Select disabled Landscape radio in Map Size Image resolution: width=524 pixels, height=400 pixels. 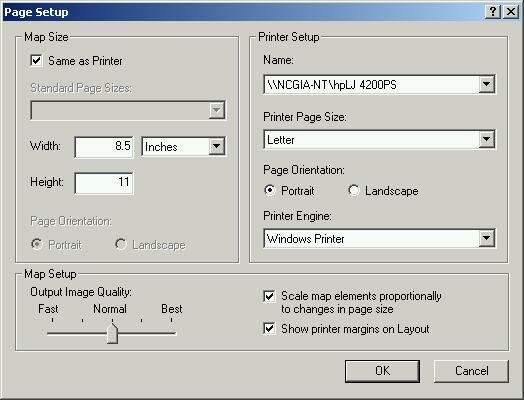coord(121,244)
